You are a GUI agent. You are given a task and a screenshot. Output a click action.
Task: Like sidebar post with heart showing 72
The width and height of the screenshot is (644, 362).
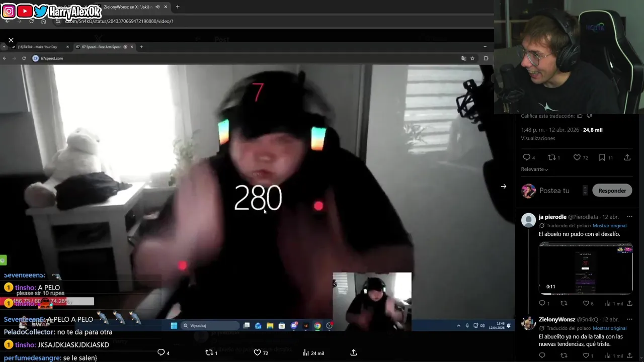577,157
